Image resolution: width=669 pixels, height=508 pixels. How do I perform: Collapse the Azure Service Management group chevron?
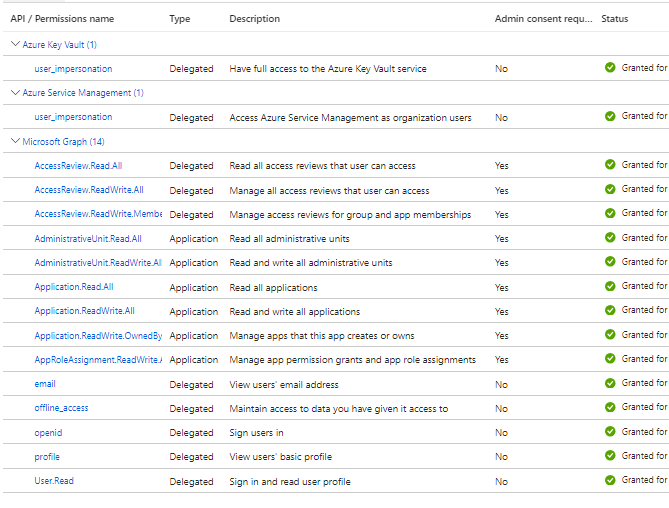[x=15, y=92]
